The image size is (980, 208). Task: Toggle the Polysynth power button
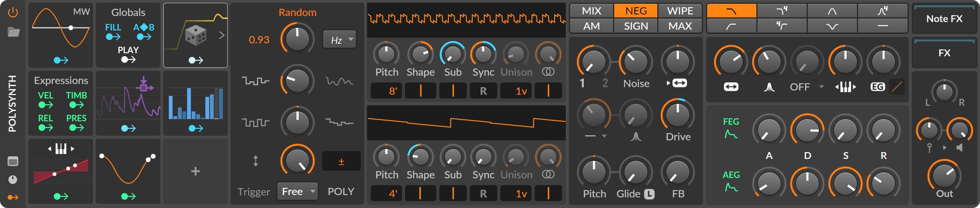[13, 13]
